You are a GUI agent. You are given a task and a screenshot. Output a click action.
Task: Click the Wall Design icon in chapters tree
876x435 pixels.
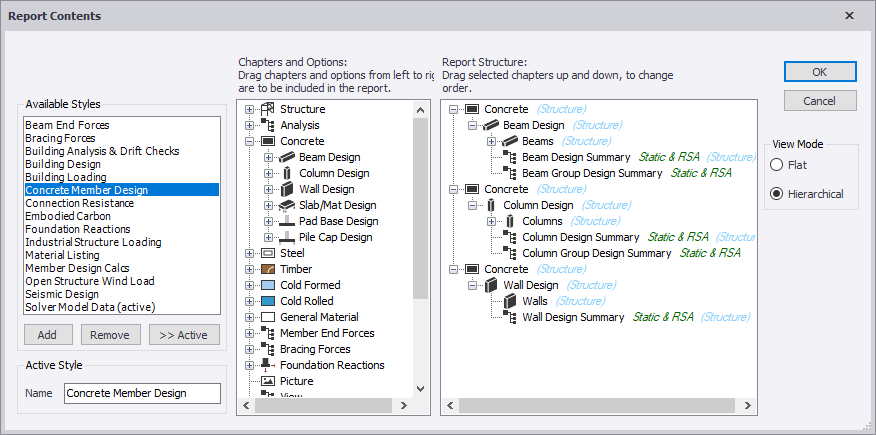click(x=286, y=189)
